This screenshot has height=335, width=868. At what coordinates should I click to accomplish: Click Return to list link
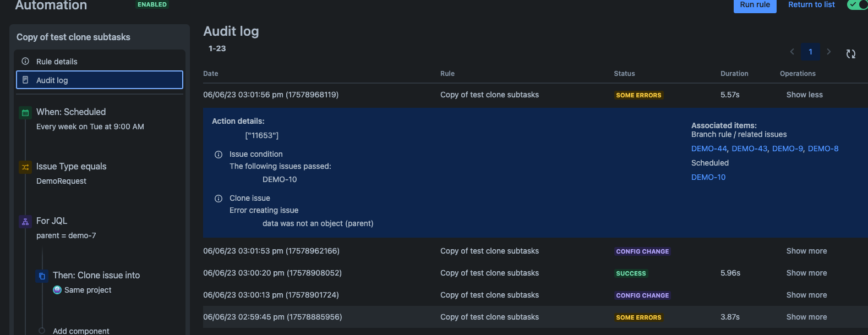[x=811, y=4]
